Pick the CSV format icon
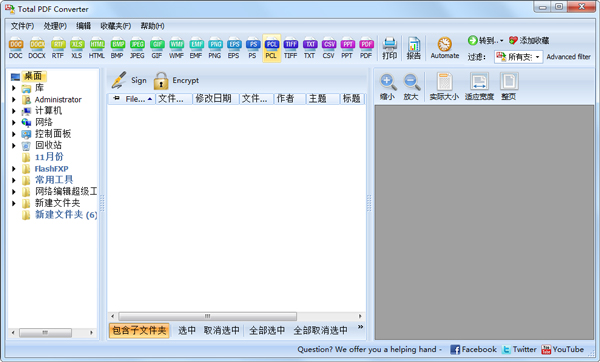 tap(329, 49)
